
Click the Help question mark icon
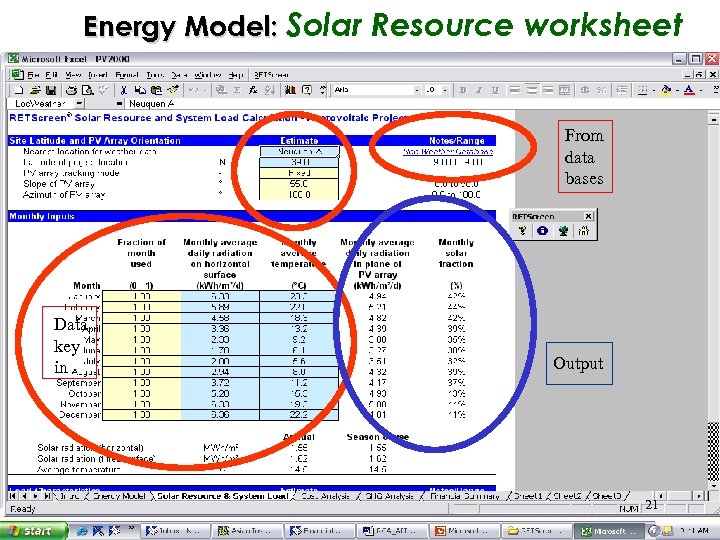307,90
